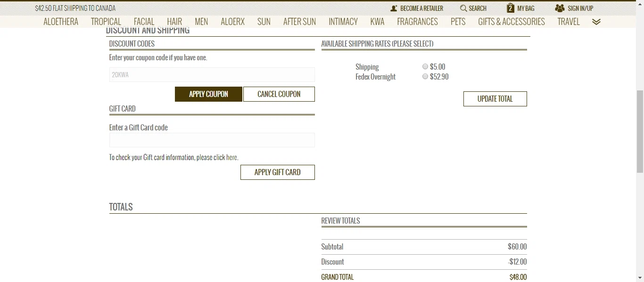Open the Fragrances menu
This screenshot has width=644, height=282.
(x=417, y=22)
